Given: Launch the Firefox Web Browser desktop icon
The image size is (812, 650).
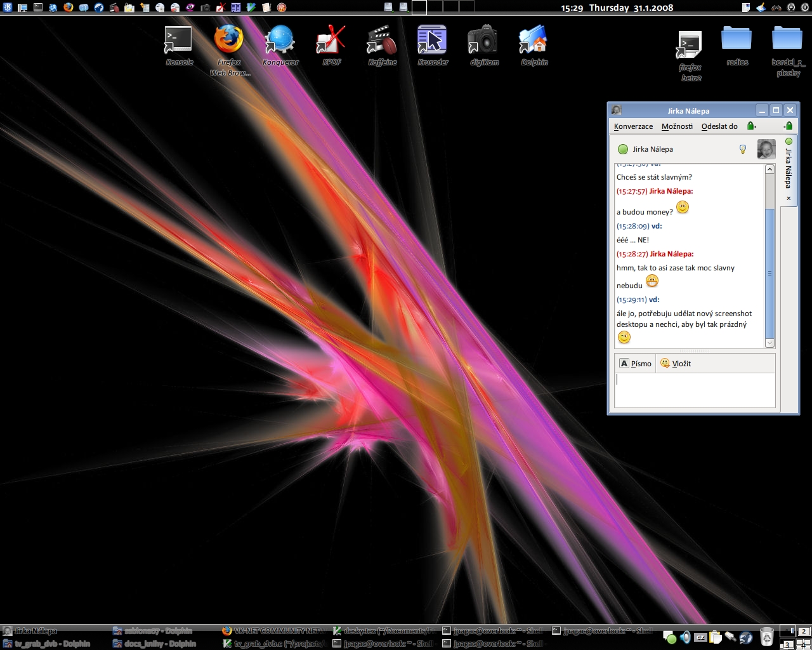Looking at the screenshot, I should point(229,50).
